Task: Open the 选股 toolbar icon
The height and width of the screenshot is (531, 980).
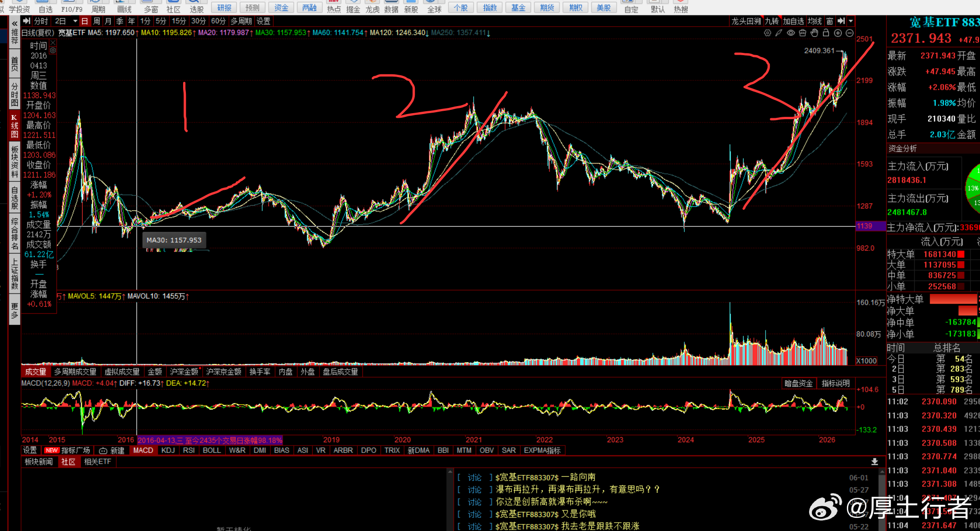Action: (197, 7)
